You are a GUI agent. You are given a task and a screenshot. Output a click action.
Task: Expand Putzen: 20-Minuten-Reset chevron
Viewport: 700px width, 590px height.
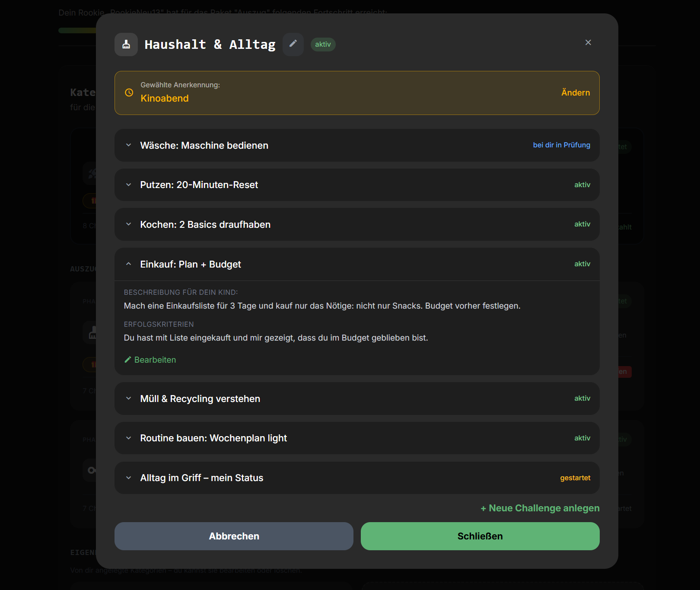click(128, 185)
